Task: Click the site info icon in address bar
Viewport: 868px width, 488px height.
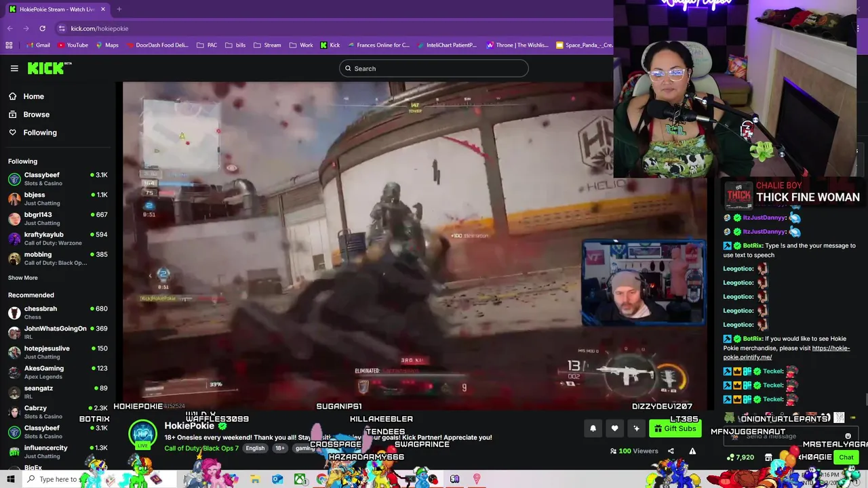Action: click(62, 28)
